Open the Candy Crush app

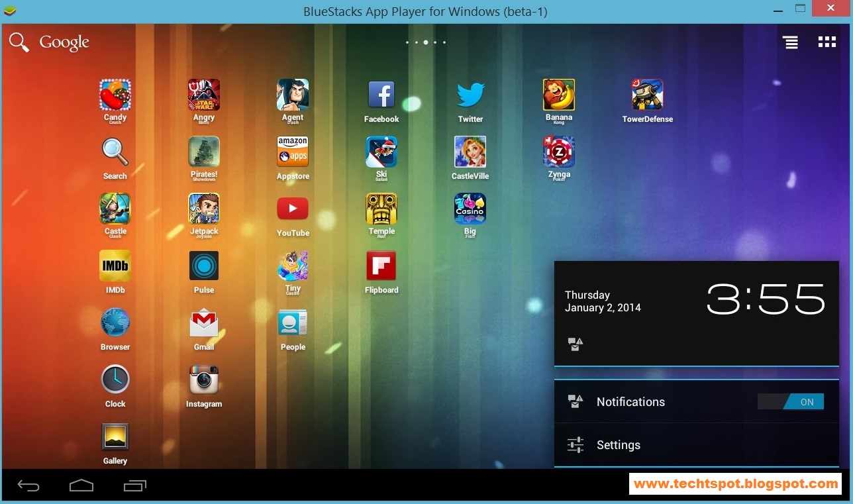pyautogui.click(x=115, y=95)
